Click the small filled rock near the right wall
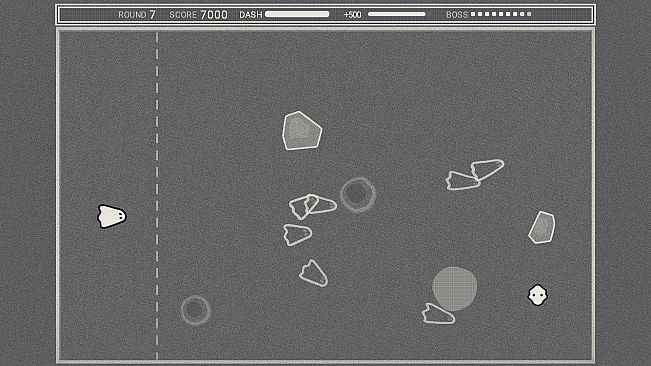This screenshot has height=366, width=651. (542, 227)
